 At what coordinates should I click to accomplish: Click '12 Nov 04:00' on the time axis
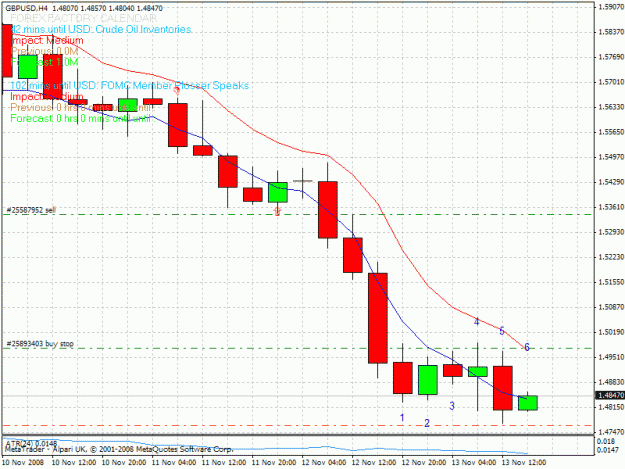coord(324,463)
